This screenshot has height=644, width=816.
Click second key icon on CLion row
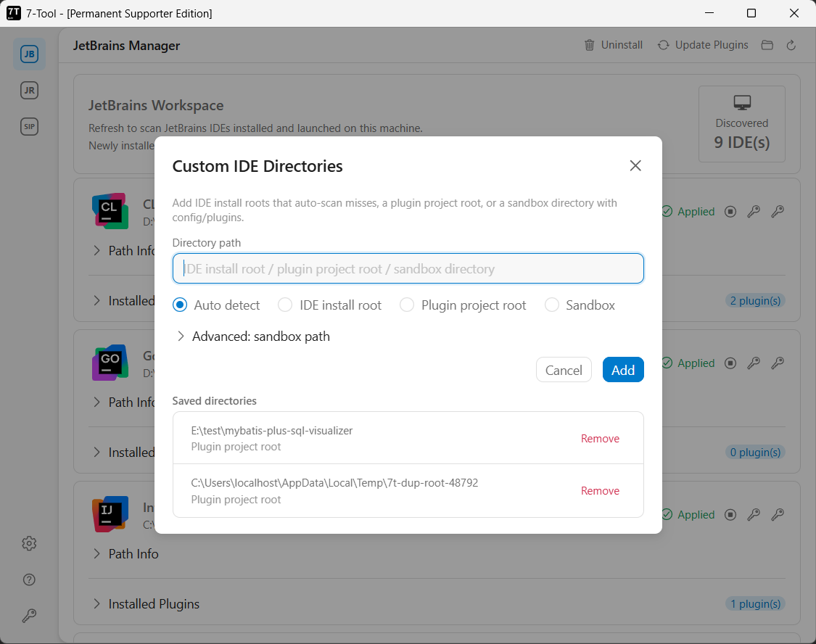tap(778, 212)
